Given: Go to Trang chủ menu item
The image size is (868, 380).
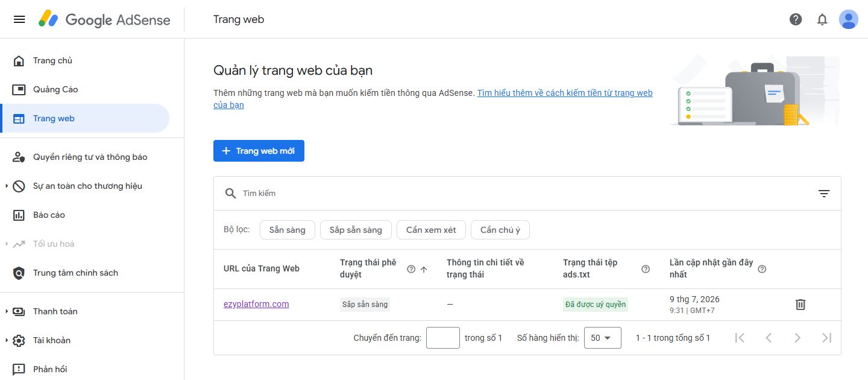Looking at the screenshot, I should coord(85,60).
